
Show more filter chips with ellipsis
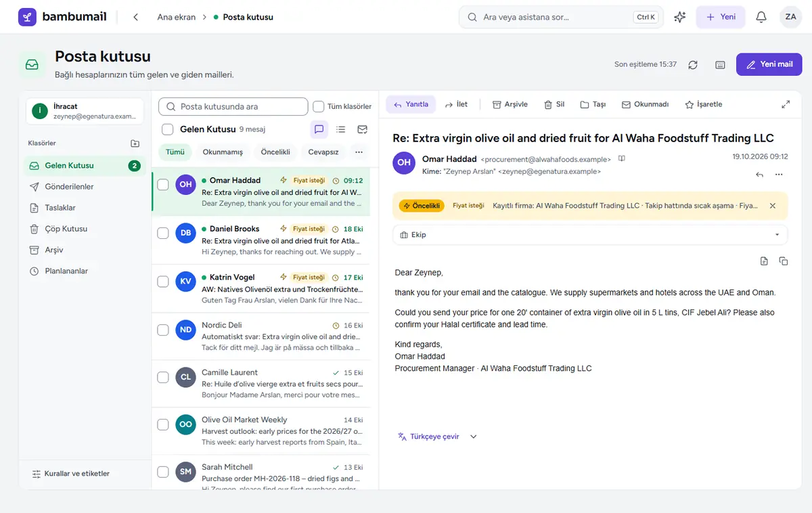359,152
